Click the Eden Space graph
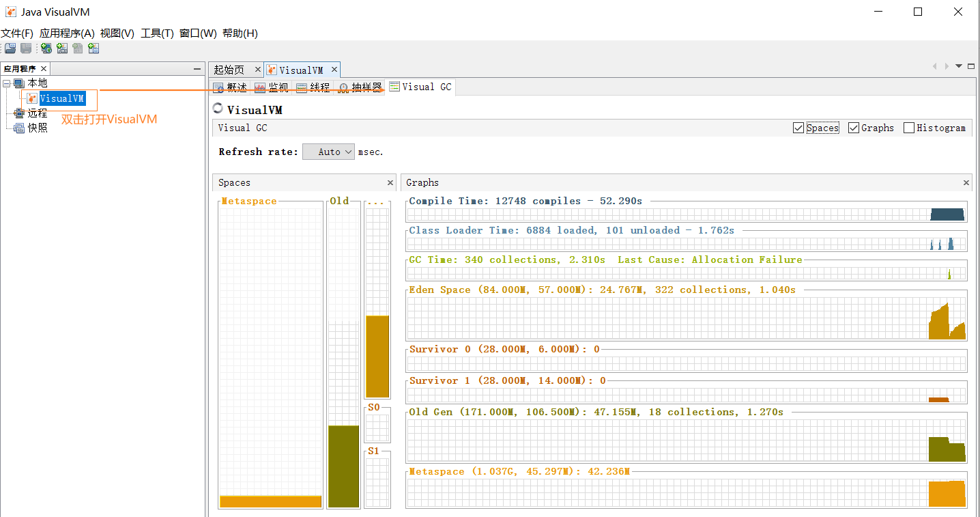The image size is (980, 517). click(x=687, y=318)
